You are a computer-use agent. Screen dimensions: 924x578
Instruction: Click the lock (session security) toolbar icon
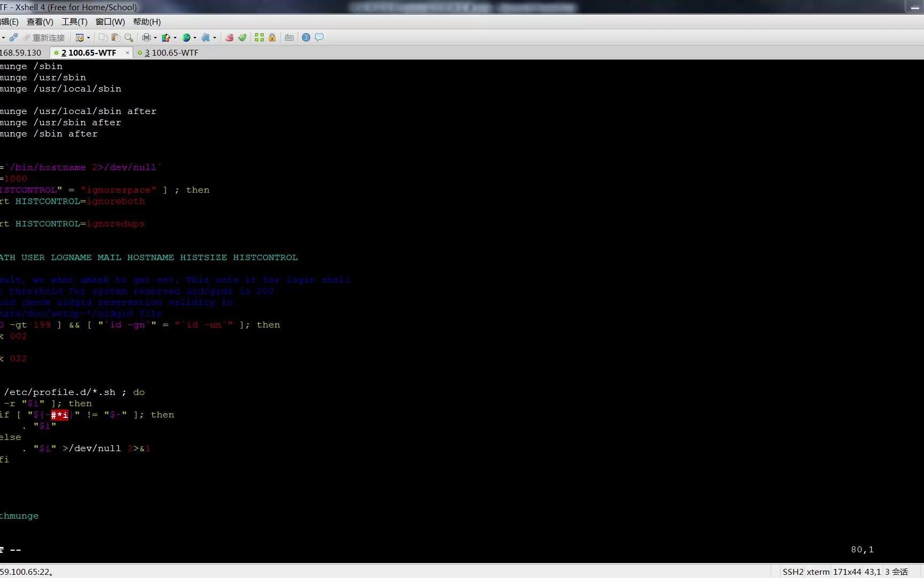click(x=272, y=37)
